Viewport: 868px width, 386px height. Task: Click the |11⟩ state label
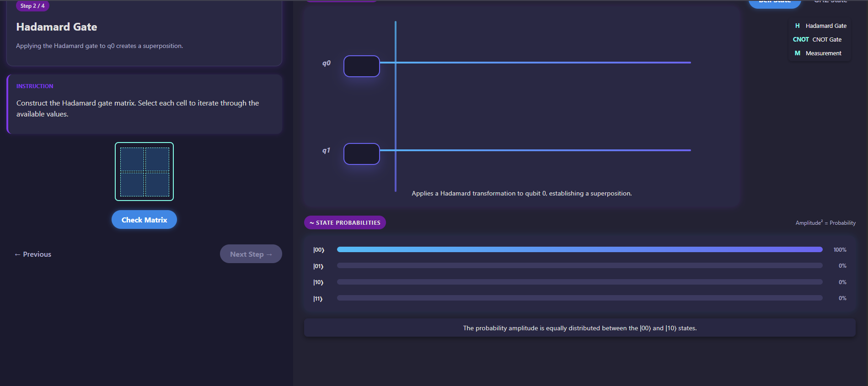(318, 299)
